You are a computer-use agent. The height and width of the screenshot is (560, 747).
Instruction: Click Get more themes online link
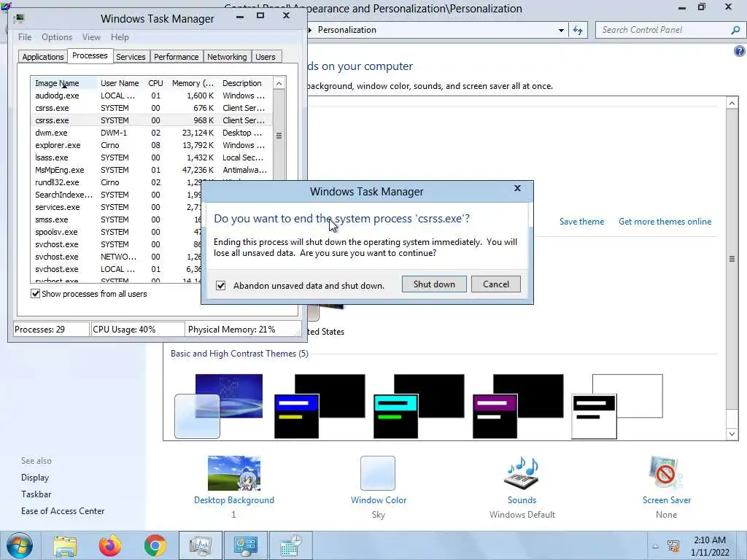[665, 222]
